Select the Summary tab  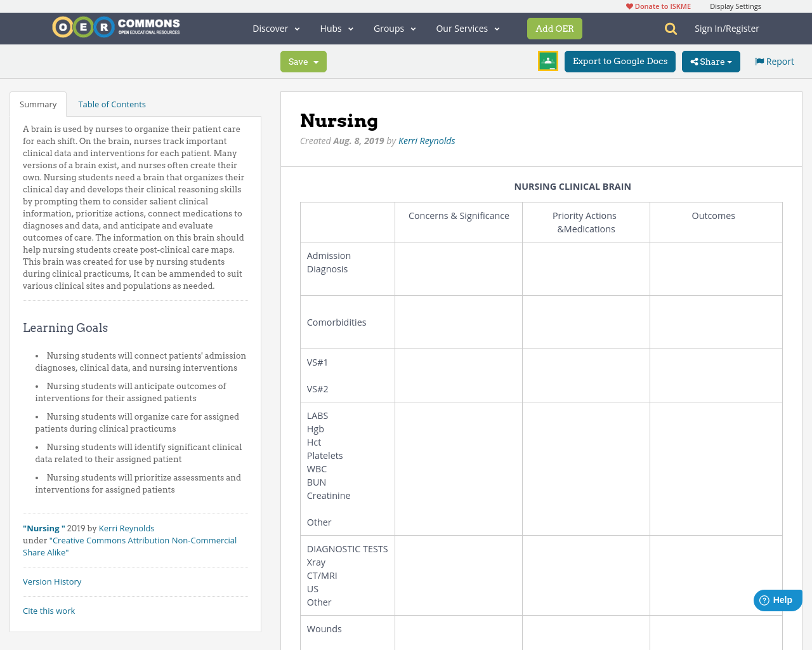pyautogui.click(x=37, y=103)
